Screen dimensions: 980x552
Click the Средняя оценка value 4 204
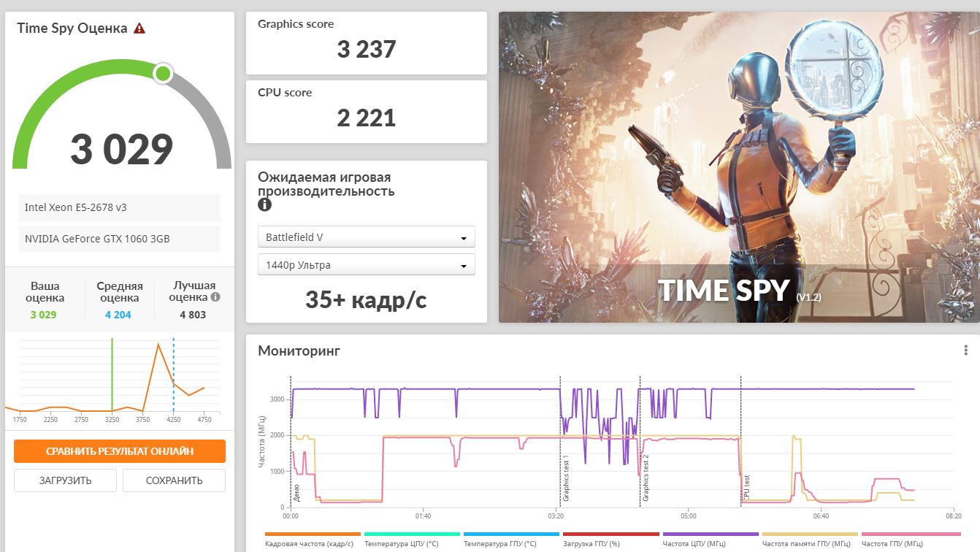[118, 315]
